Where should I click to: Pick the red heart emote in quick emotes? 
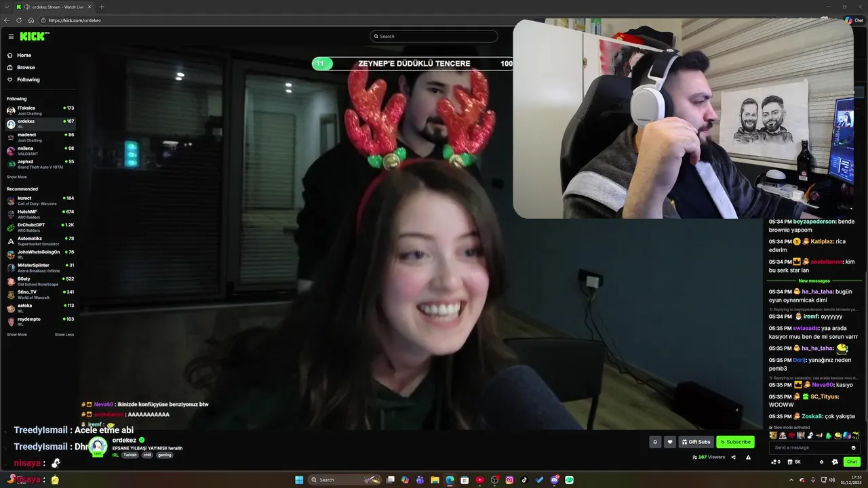pyautogui.click(x=791, y=436)
